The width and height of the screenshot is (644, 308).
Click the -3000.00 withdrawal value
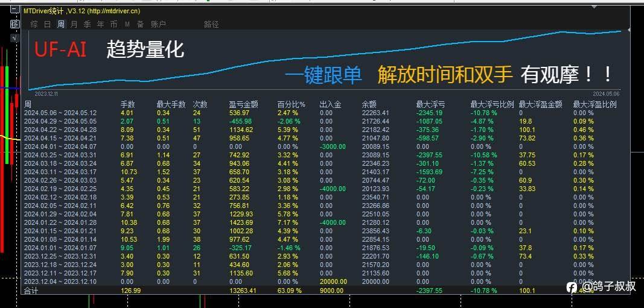tap(333, 146)
